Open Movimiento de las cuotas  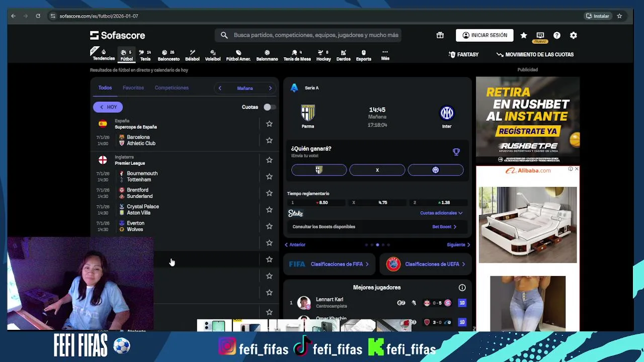point(535,54)
